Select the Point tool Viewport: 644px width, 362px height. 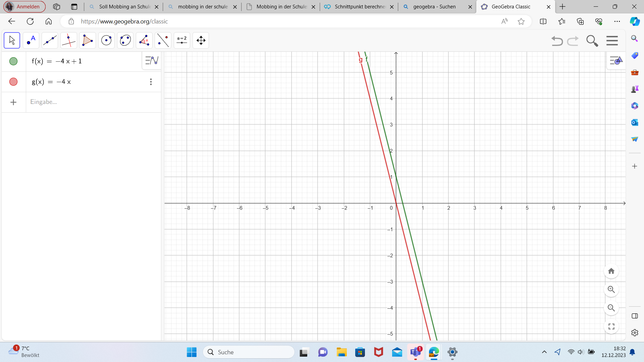(31, 41)
